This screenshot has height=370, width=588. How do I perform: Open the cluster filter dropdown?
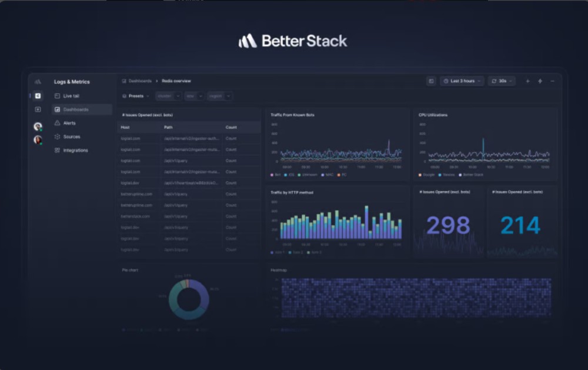pyautogui.click(x=168, y=96)
